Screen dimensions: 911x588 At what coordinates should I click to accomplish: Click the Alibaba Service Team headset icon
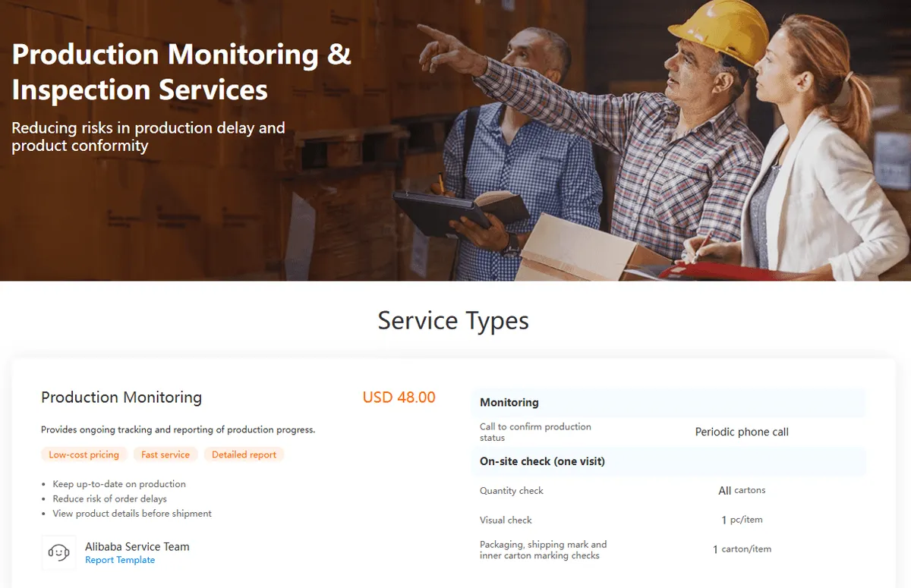click(58, 552)
